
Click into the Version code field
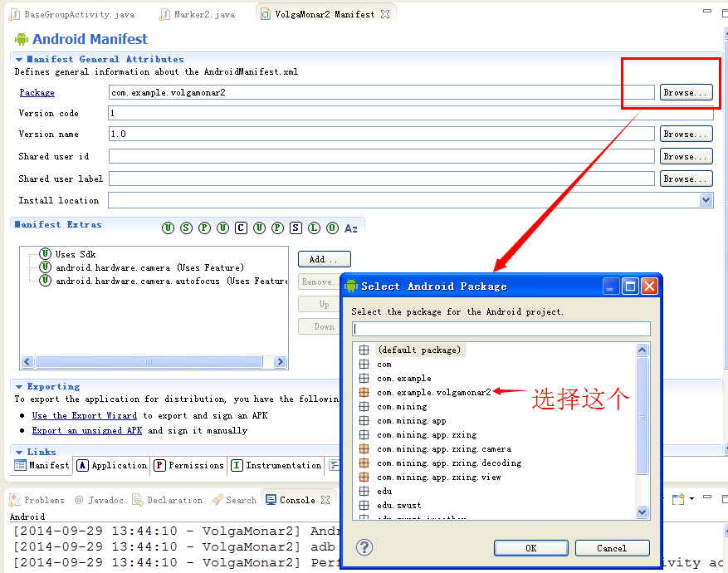click(410, 113)
